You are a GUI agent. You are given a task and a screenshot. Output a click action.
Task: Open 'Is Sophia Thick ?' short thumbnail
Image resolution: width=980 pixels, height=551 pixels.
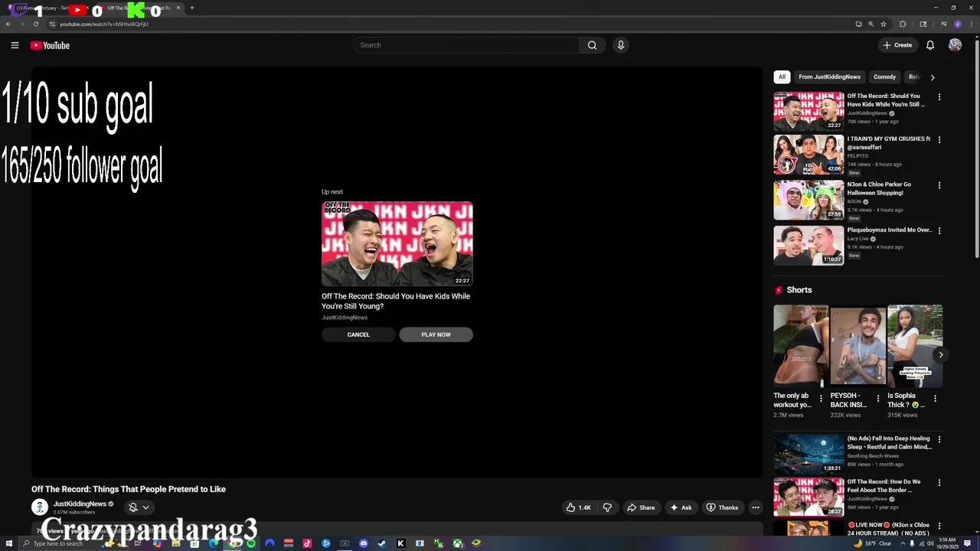(x=915, y=346)
